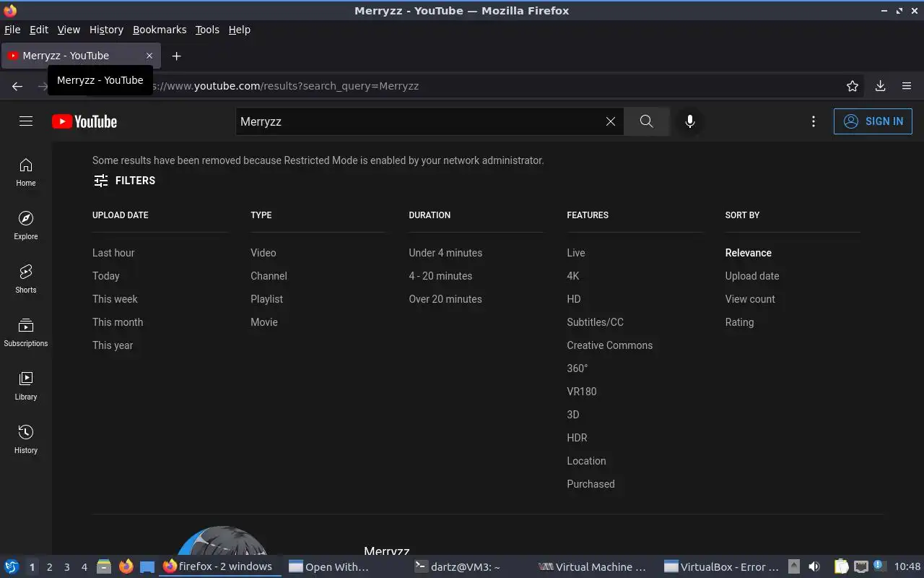Open the system start menu icon
924x578 pixels.
coord(12,566)
